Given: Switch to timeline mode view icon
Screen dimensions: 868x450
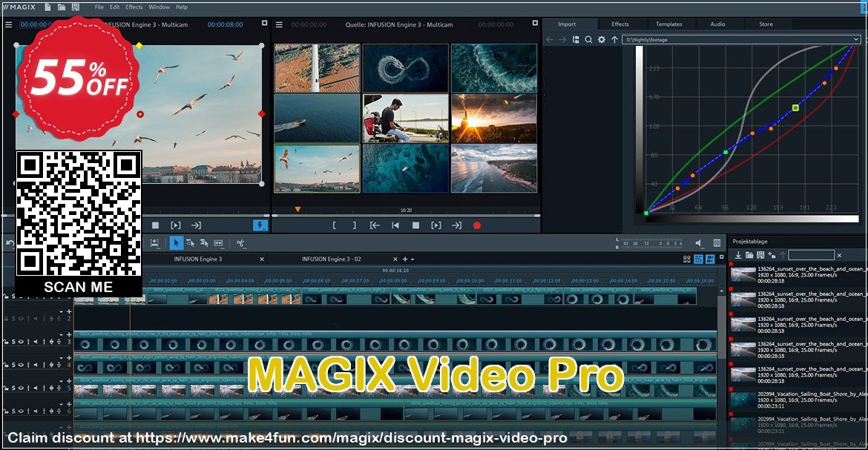Looking at the screenshot, I should (699, 259).
